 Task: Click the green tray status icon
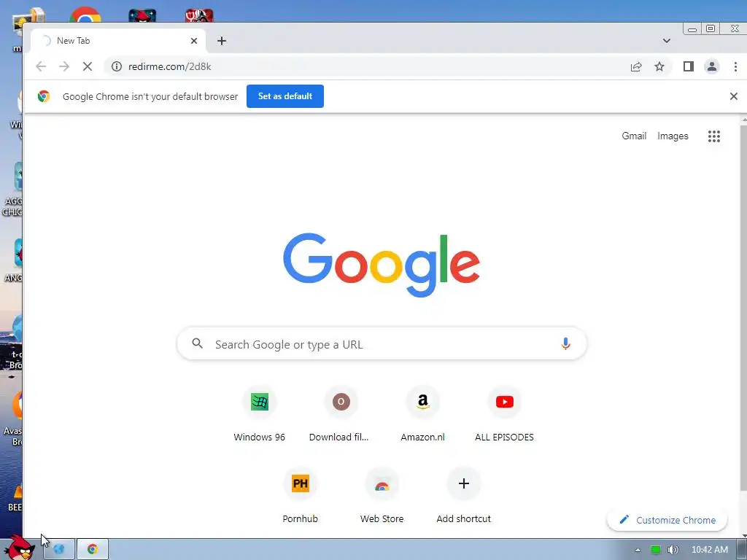coord(656,550)
